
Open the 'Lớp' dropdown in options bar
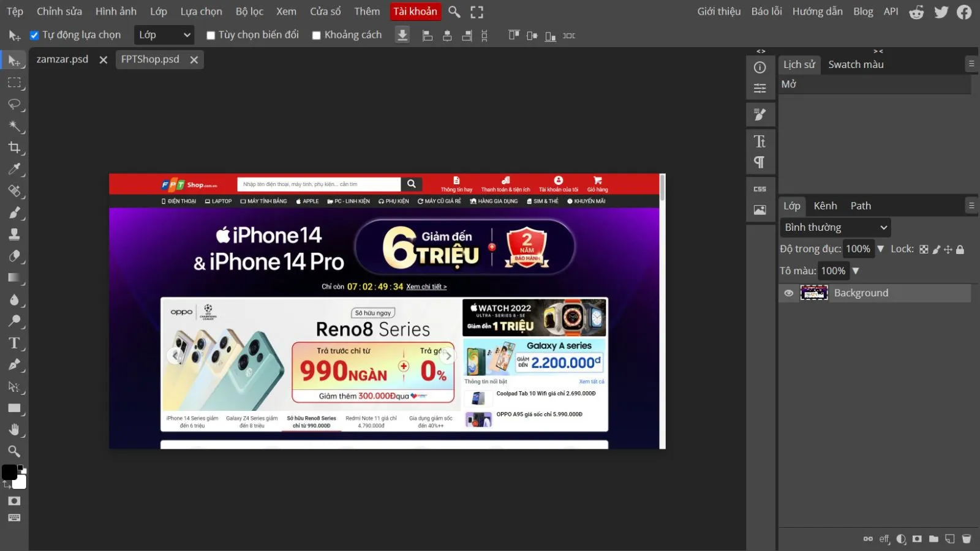(x=164, y=35)
